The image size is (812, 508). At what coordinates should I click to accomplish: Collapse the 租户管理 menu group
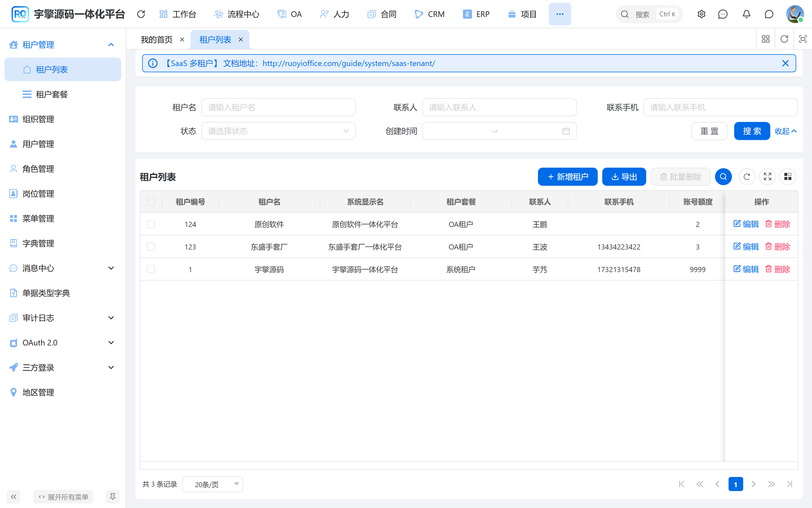(111, 45)
